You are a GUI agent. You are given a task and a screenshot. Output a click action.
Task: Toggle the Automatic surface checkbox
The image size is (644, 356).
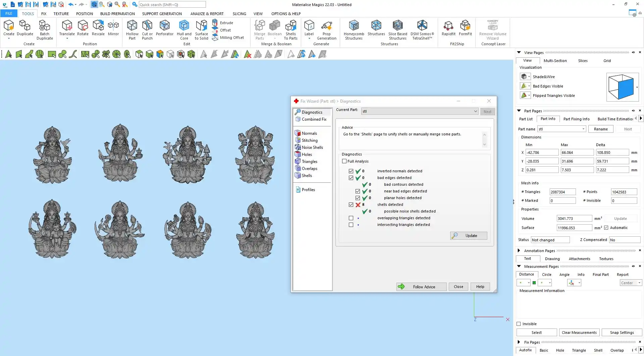606,228
